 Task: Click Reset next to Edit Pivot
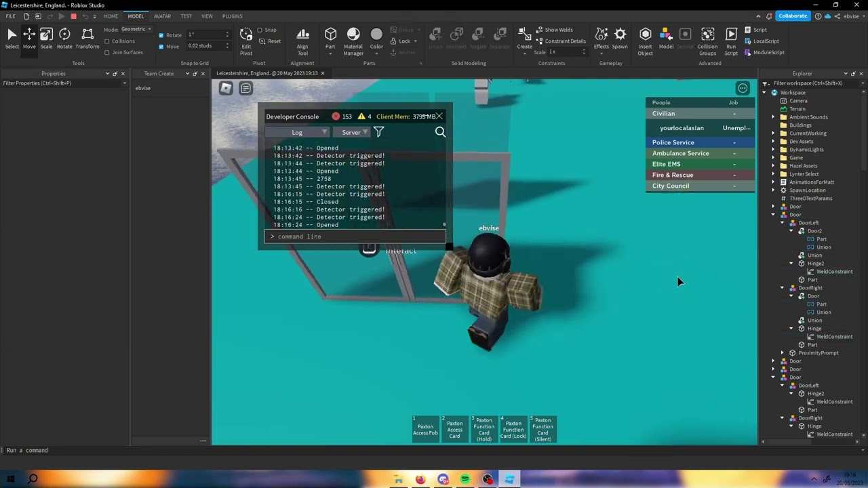tap(270, 41)
